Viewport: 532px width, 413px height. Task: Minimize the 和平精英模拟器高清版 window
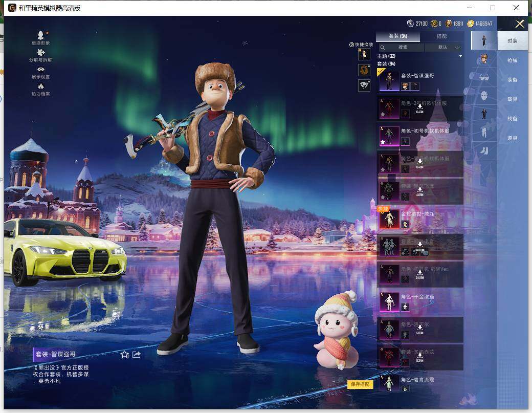(x=470, y=8)
